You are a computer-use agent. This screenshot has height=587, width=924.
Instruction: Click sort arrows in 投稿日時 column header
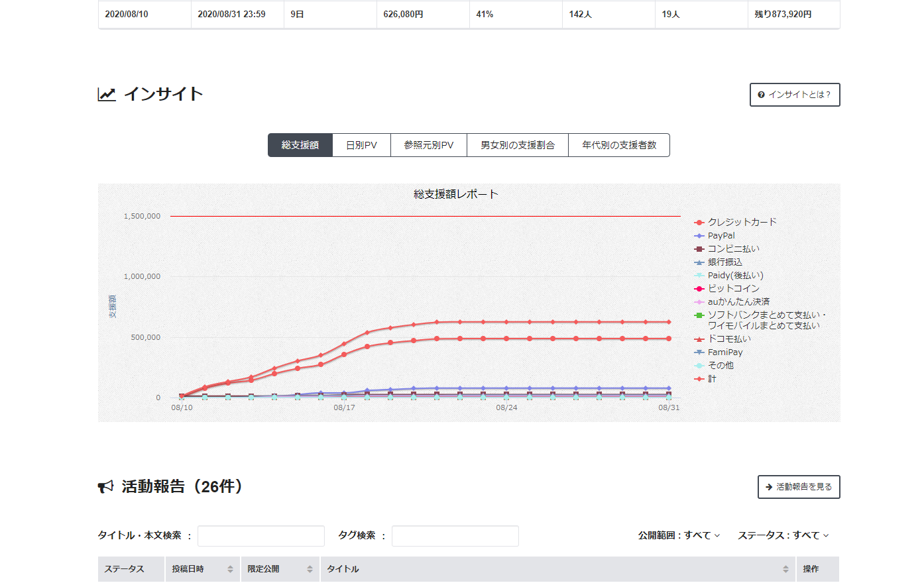[x=230, y=569]
